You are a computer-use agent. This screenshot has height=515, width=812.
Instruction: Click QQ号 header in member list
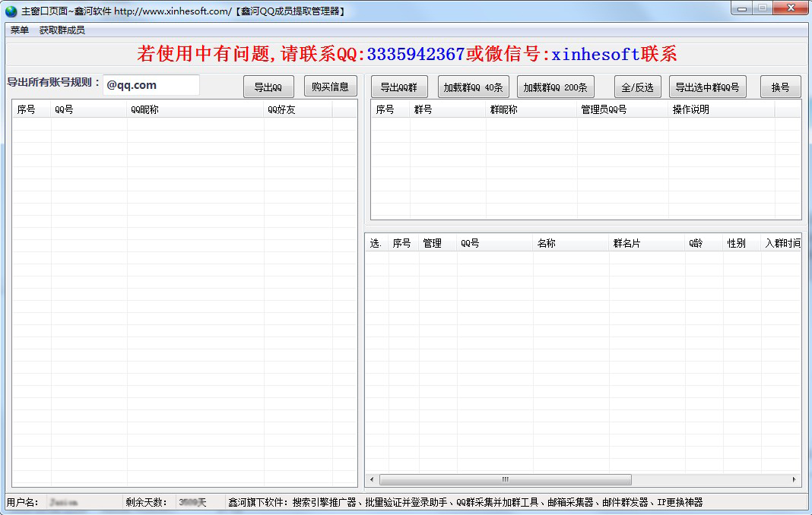point(494,243)
